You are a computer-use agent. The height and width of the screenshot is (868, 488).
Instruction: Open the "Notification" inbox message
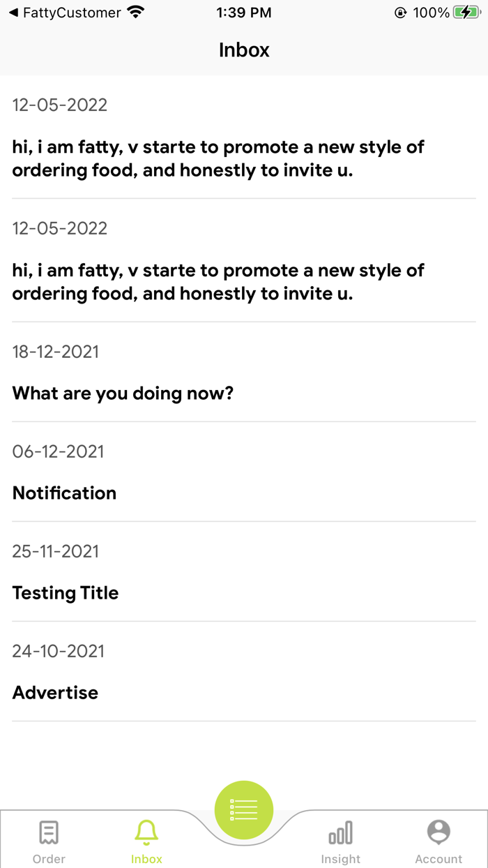[64, 493]
